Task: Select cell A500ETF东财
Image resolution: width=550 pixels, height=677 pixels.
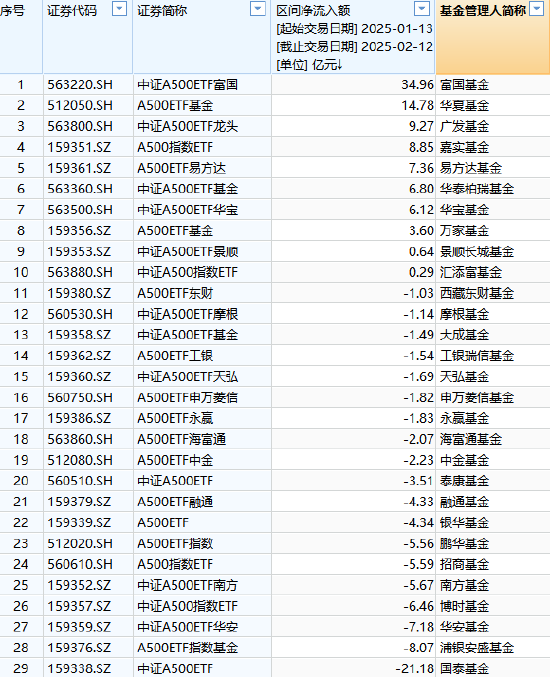Action: (202, 293)
